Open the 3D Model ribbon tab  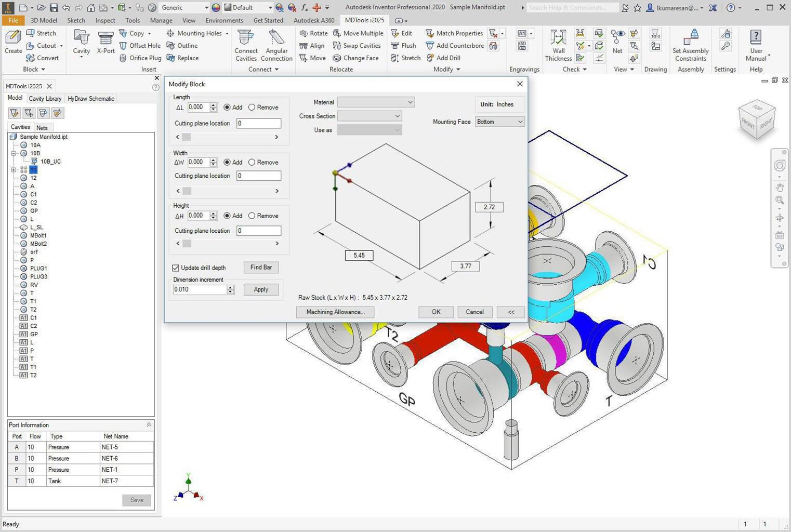[x=44, y=20]
